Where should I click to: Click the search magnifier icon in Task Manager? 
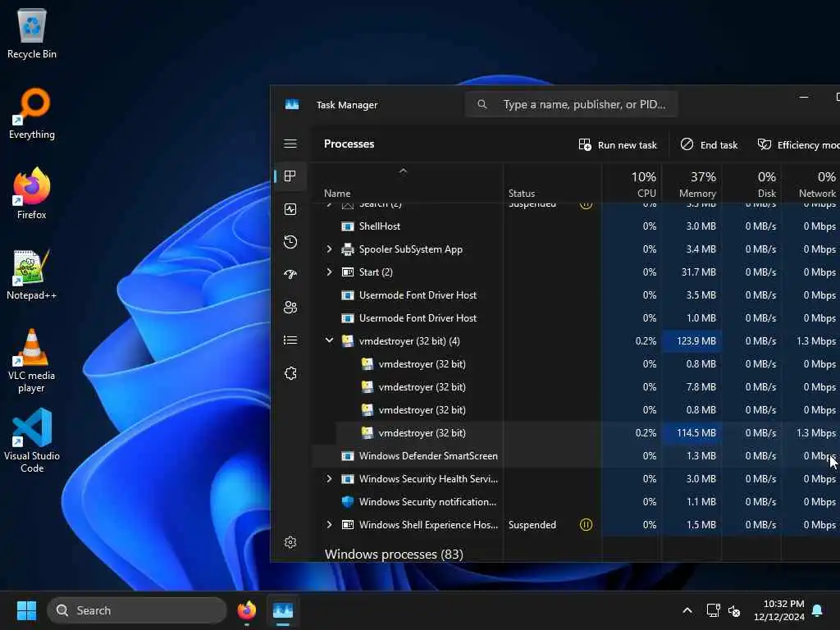[482, 104]
